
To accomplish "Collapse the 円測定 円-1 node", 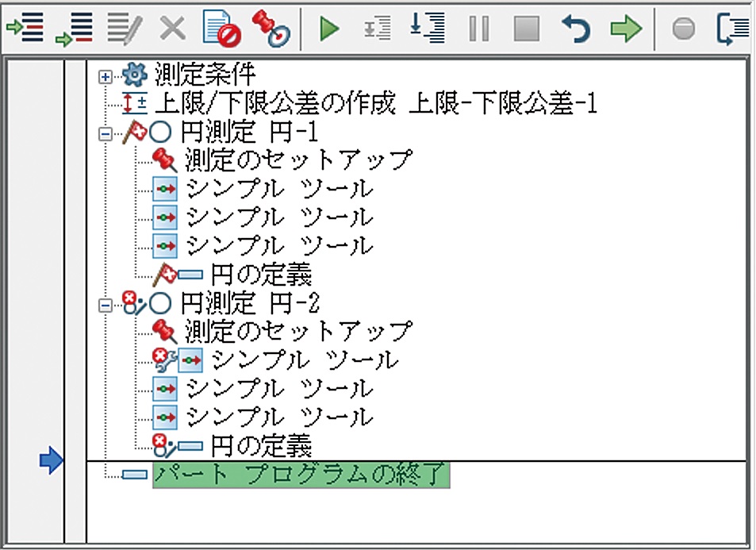I will tap(104, 134).
